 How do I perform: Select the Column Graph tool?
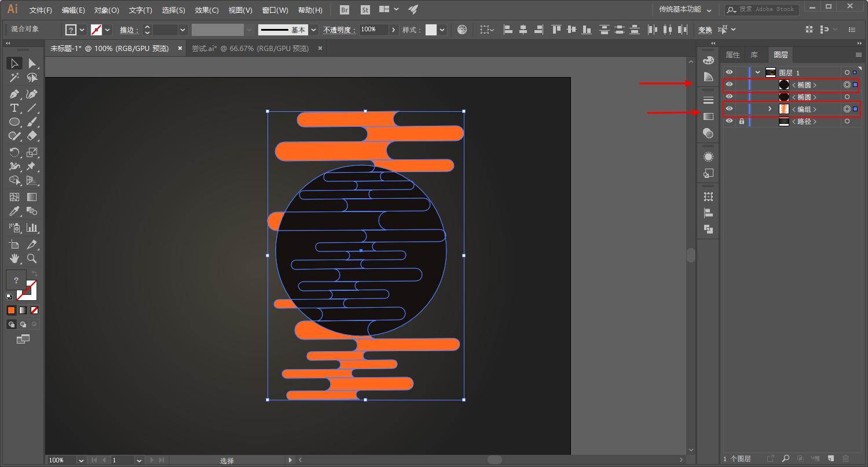32,227
